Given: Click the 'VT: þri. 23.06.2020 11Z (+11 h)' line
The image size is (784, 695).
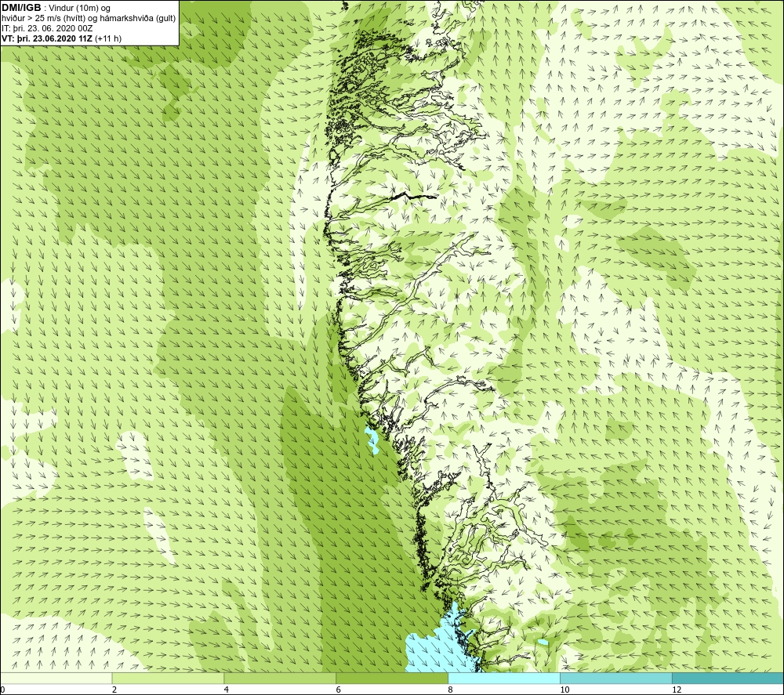Looking at the screenshot, I should click(x=61, y=38).
